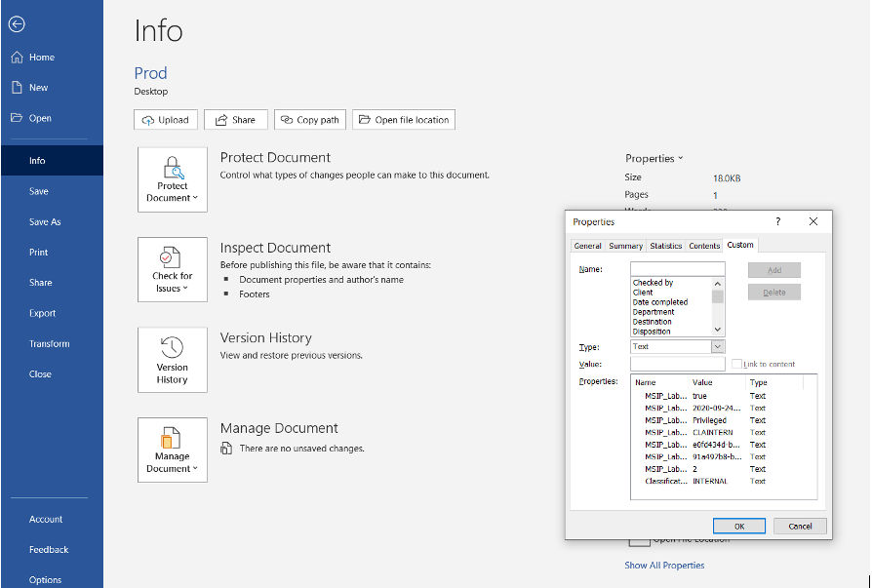Open the Version History clock button
Screen dimensions: 872x588
pos(173,360)
